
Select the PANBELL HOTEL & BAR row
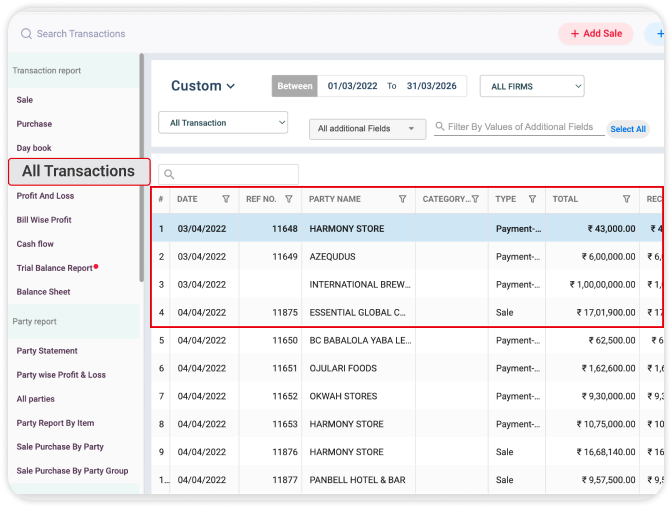pyautogui.click(x=407, y=480)
